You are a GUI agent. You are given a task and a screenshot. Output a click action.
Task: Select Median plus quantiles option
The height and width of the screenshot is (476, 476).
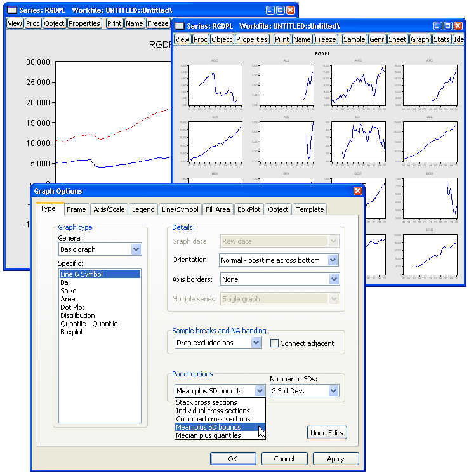[208, 435]
